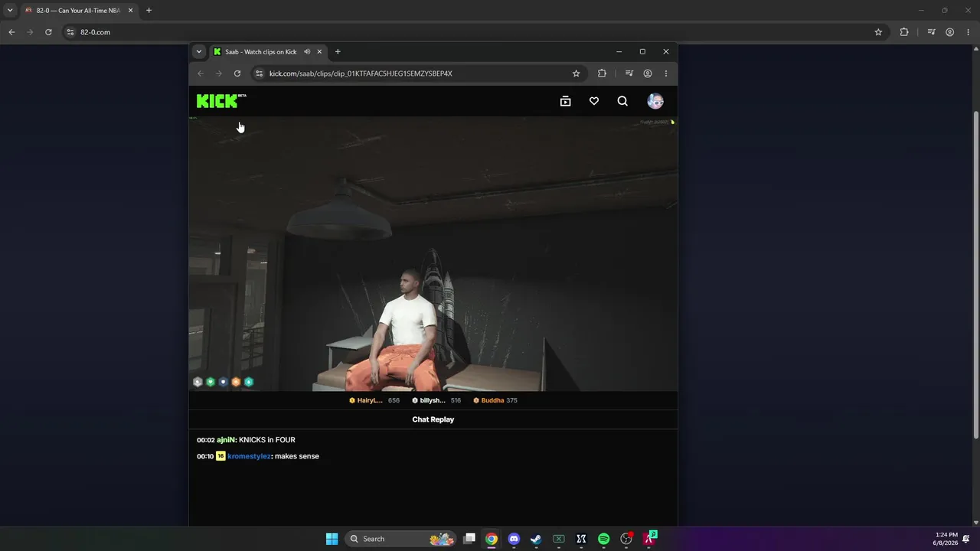Expand the tab search dropdown in Kick window
Screen dimensions: 980x551
tap(199, 52)
